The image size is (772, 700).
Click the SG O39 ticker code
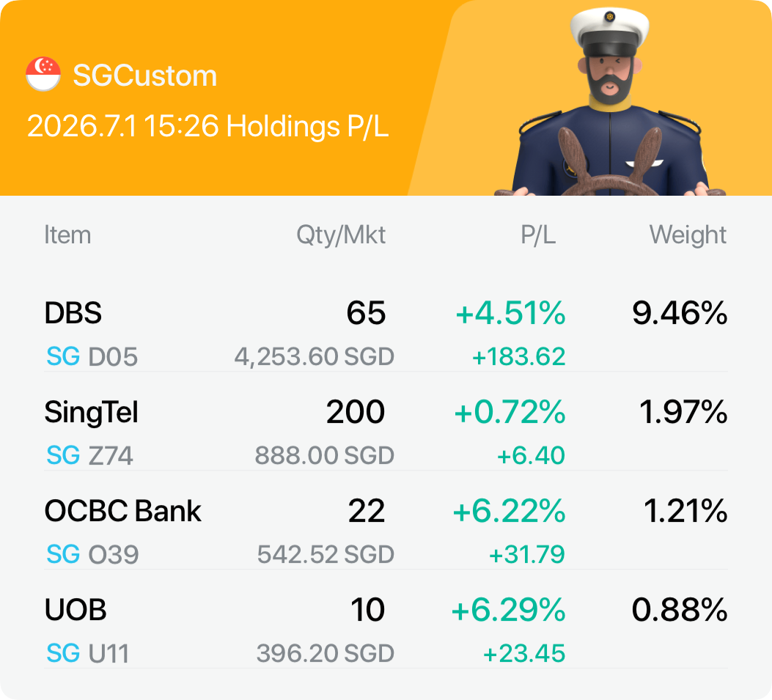(92, 554)
